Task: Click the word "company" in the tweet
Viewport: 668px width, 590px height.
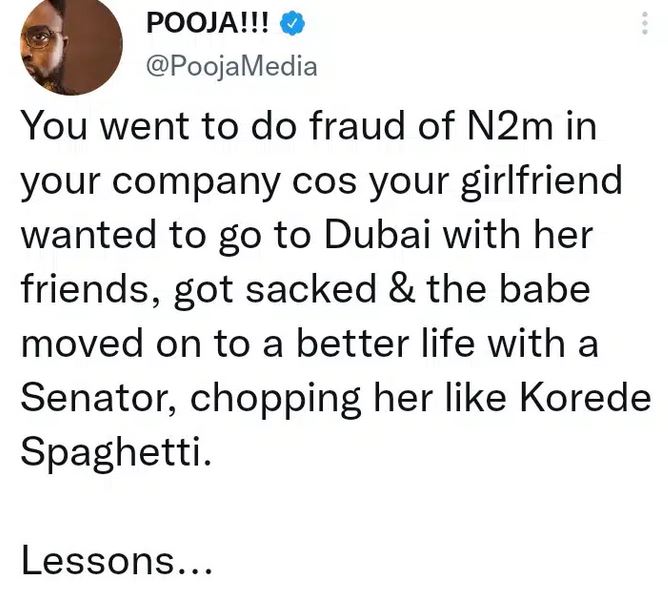Action: [196, 184]
